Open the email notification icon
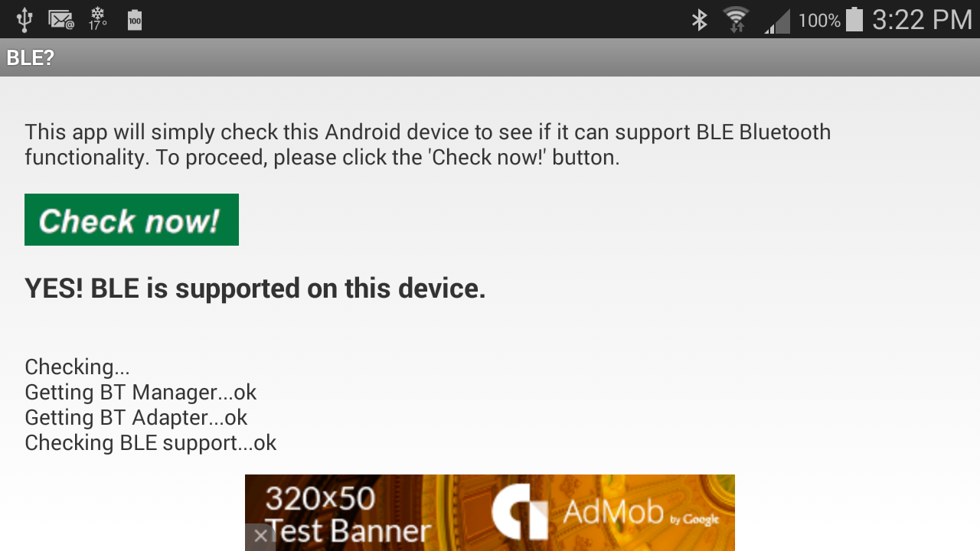 click(61, 19)
